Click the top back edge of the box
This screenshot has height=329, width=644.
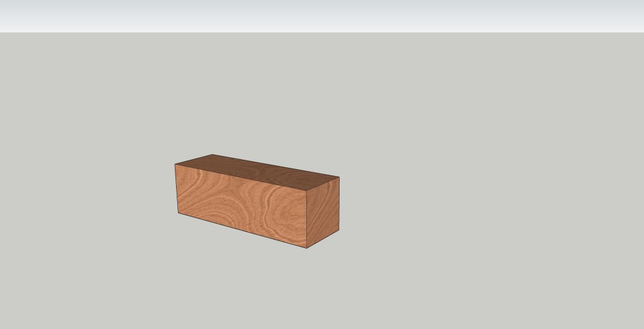(x=275, y=165)
